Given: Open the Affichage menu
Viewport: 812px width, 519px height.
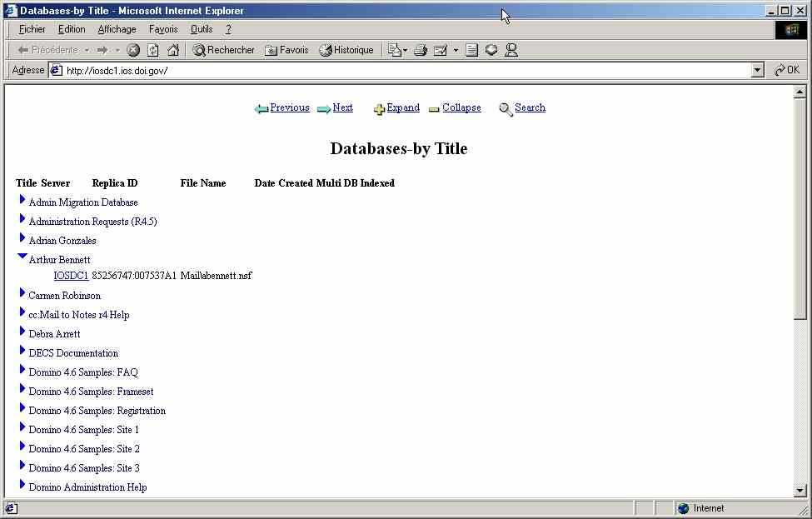Looking at the screenshot, I should [117, 29].
